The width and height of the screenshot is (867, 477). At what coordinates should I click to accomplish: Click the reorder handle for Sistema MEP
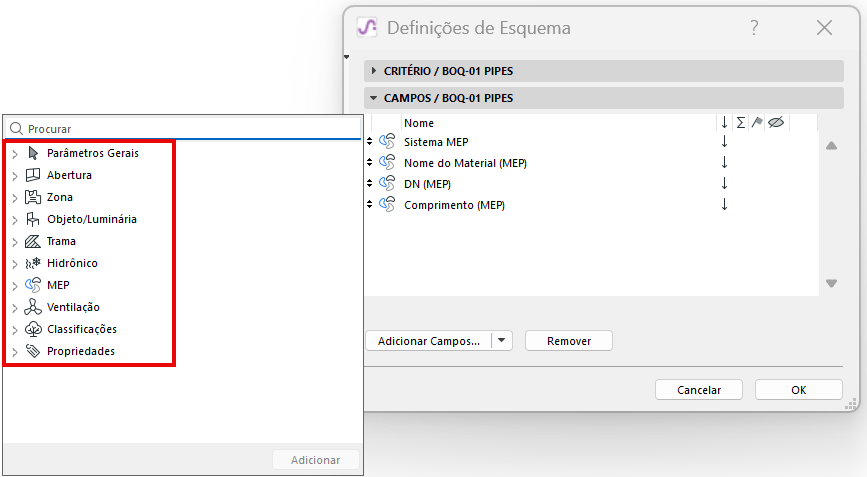click(x=369, y=141)
